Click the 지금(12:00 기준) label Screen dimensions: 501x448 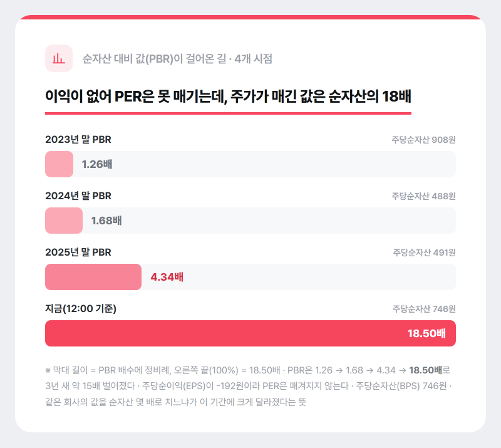[x=81, y=308]
